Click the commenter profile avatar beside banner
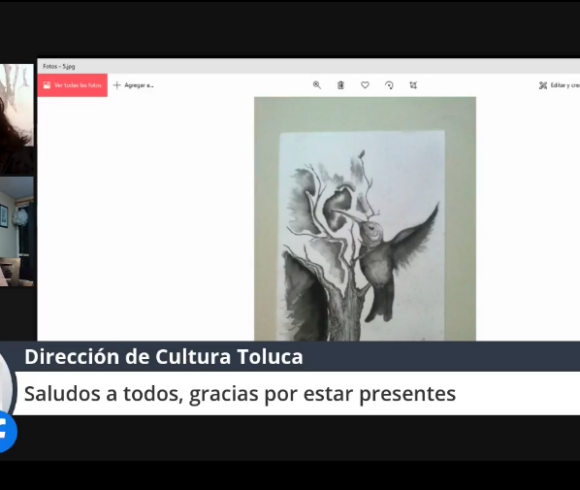 6,385
